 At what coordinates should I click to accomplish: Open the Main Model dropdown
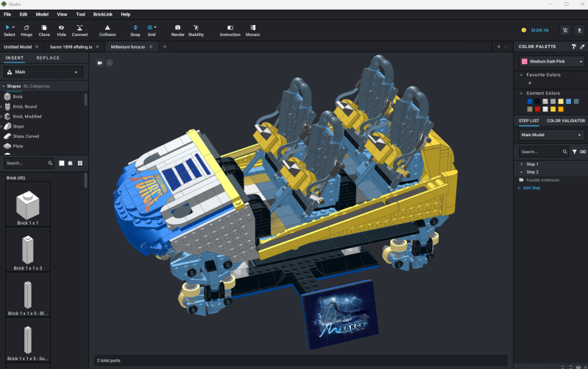coord(551,136)
